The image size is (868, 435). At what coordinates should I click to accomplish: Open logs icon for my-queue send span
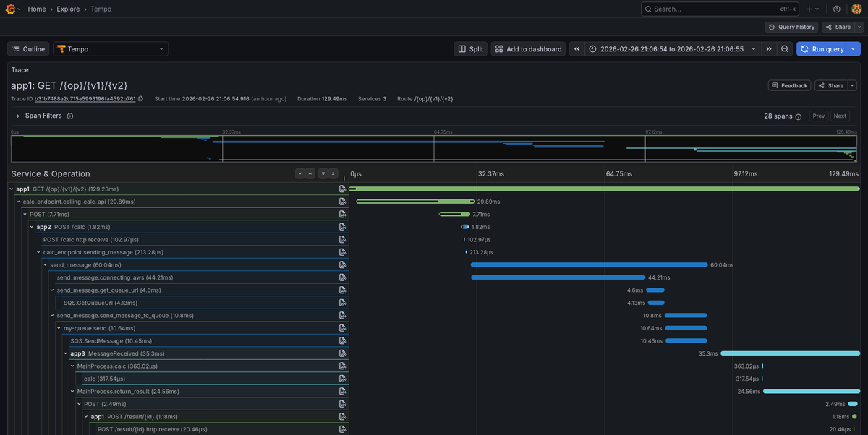pos(343,328)
